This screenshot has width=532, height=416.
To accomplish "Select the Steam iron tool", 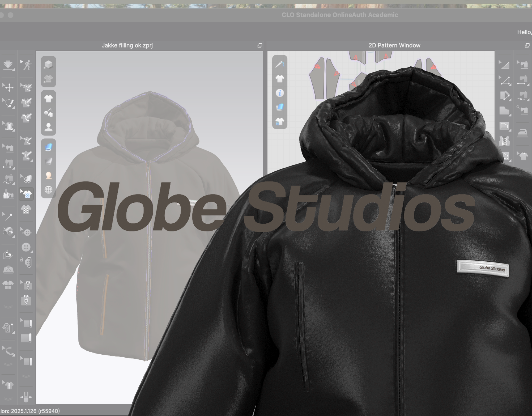I will 522,133.
